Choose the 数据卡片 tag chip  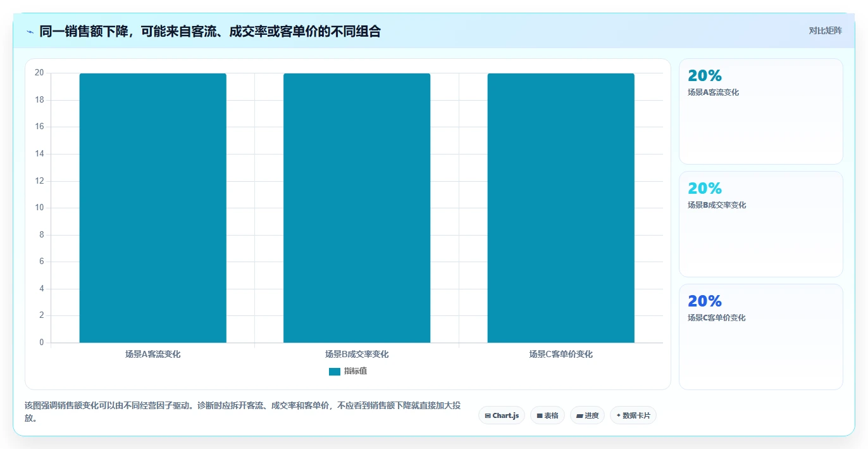point(633,415)
